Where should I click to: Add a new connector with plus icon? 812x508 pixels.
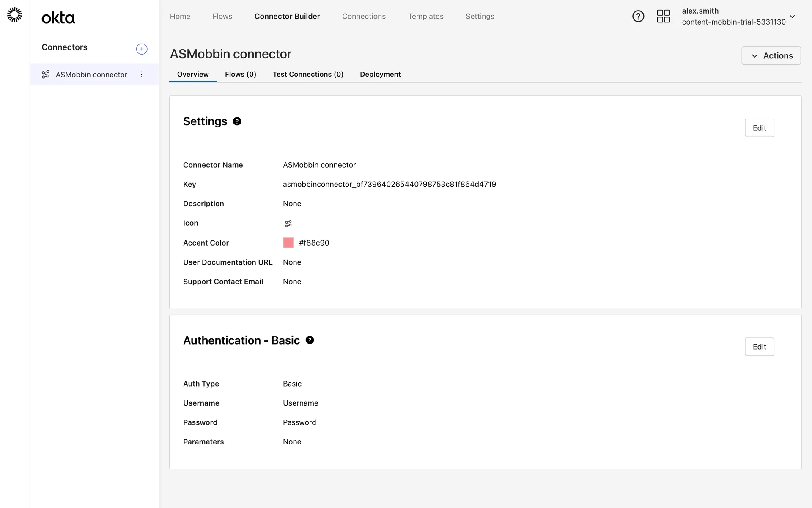point(142,49)
